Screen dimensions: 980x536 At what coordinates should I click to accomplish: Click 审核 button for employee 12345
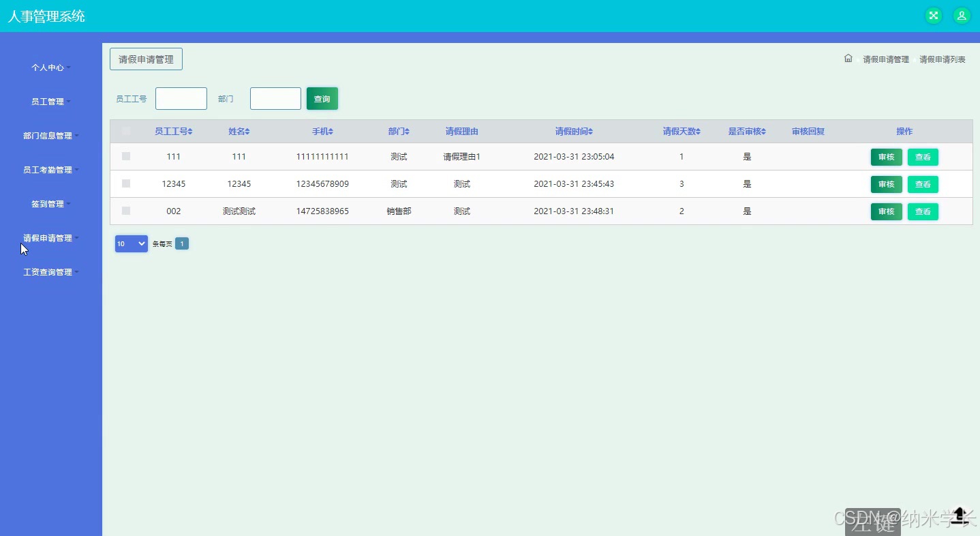[887, 184]
